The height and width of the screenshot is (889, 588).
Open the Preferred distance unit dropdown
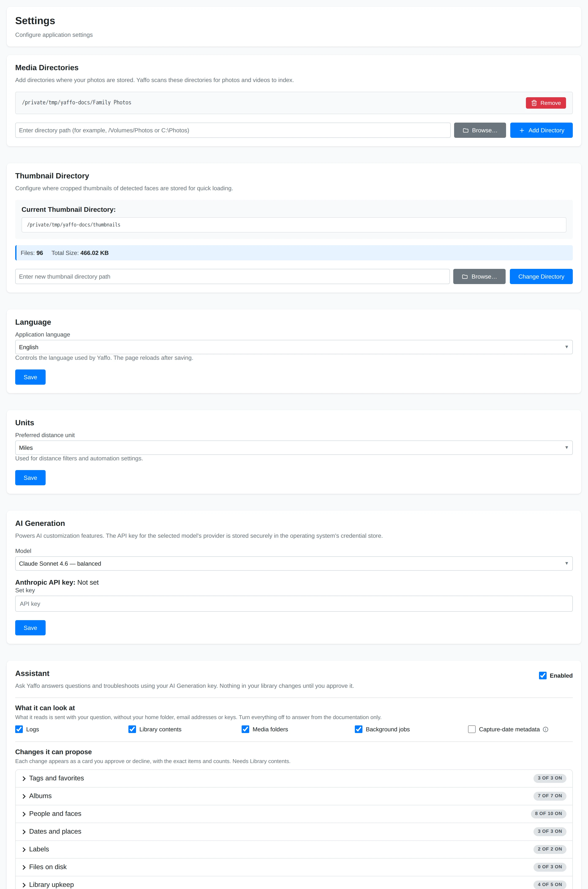[294, 448]
